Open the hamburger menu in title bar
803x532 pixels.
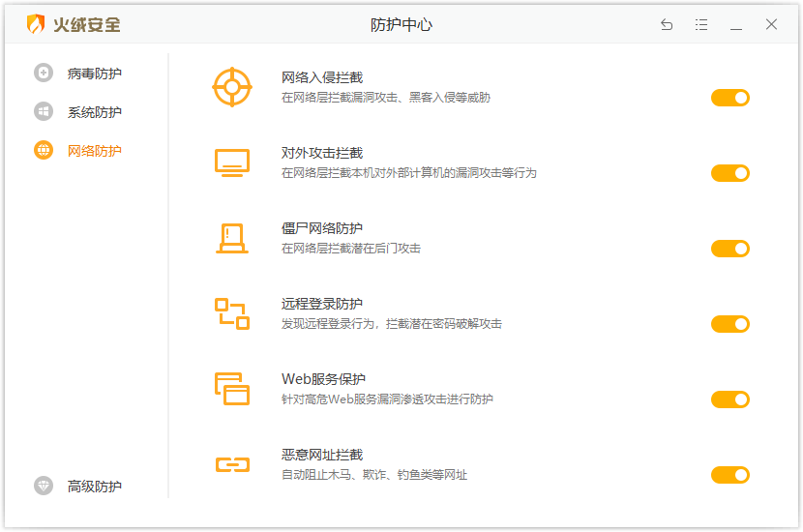(701, 25)
